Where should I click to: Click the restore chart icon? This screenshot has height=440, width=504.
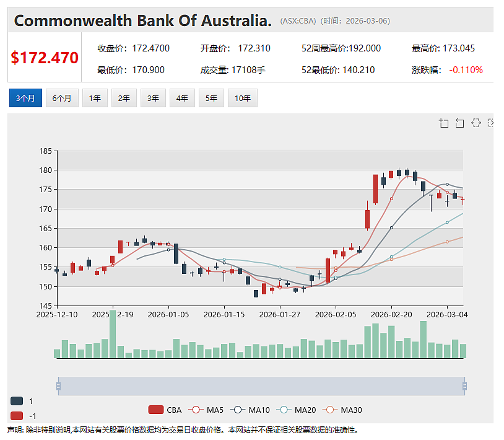[476, 123]
